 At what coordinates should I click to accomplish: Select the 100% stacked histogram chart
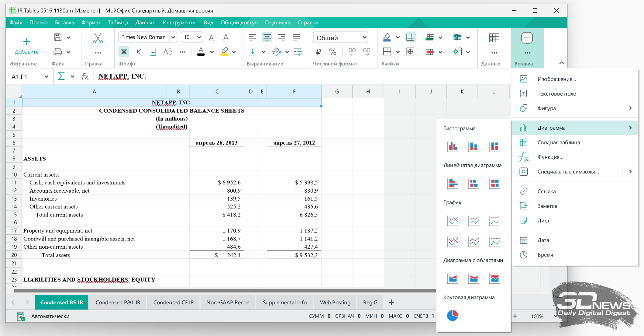pyautogui.click(x=494, y=147)
